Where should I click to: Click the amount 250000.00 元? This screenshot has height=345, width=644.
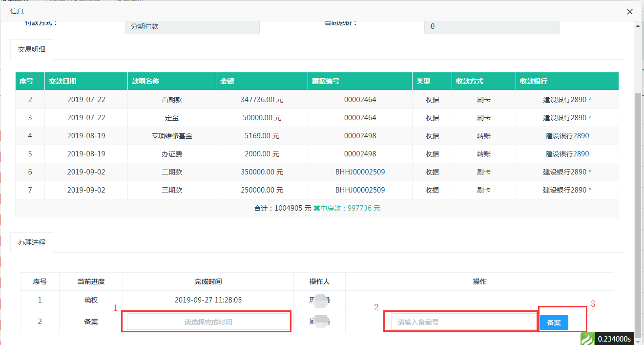point(262,190)
